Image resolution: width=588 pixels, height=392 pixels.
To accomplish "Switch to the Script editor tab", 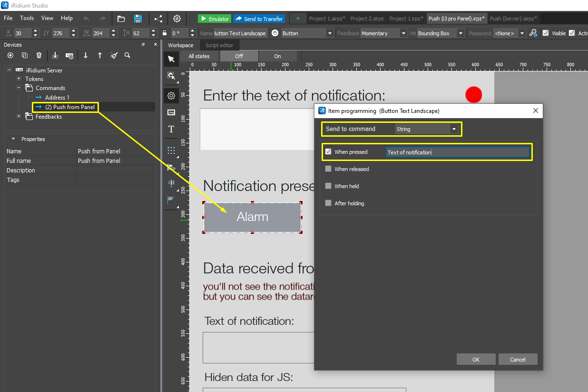I will (219, 45).
